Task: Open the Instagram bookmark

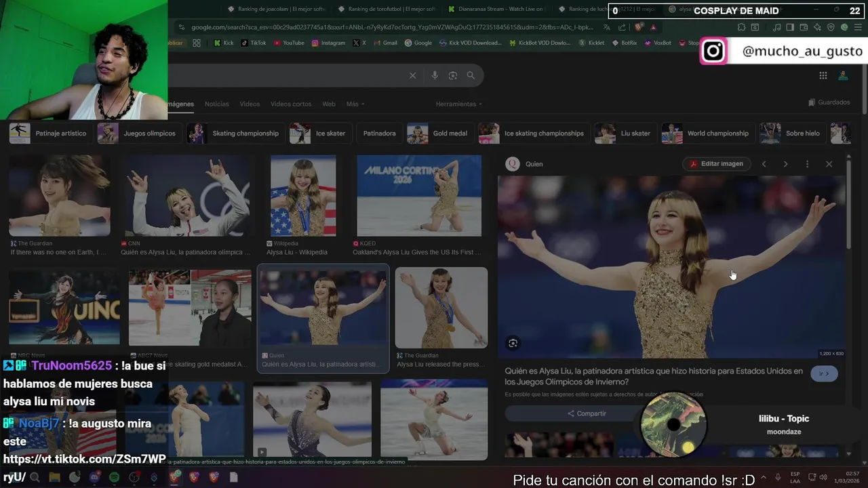Action: coord(328,43)
